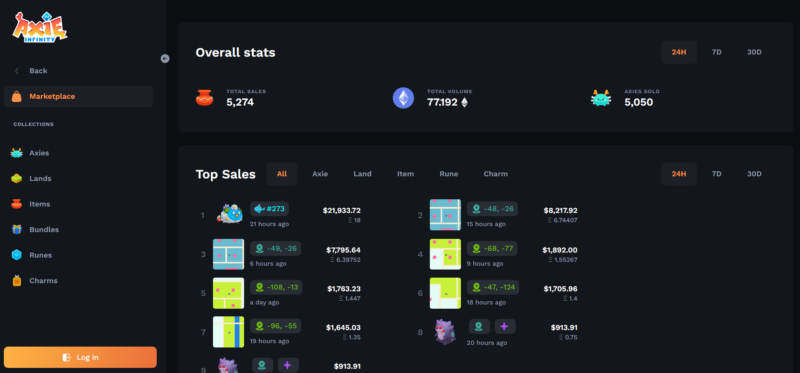This screenshot has height=373, width=800.
Task: Switch Top Sales to 30D
Action: [754, 174]
